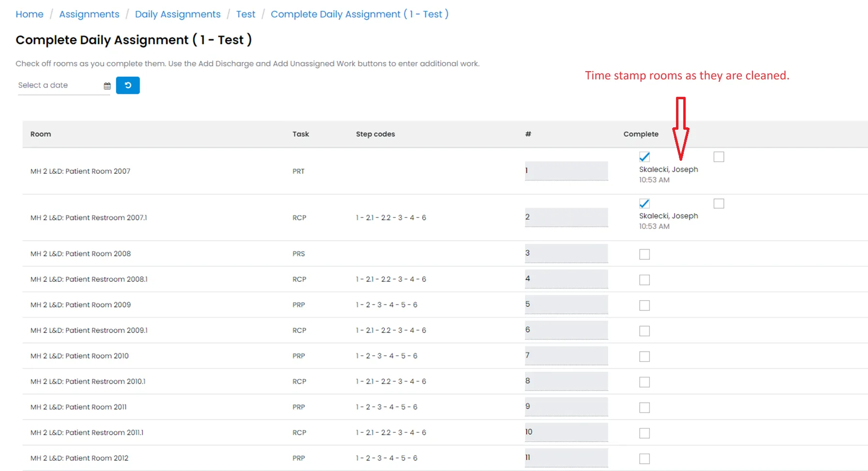Viewport: 868px width, 471px height.
Task: Edit order number field showing 10
Action: click(566, 432)
